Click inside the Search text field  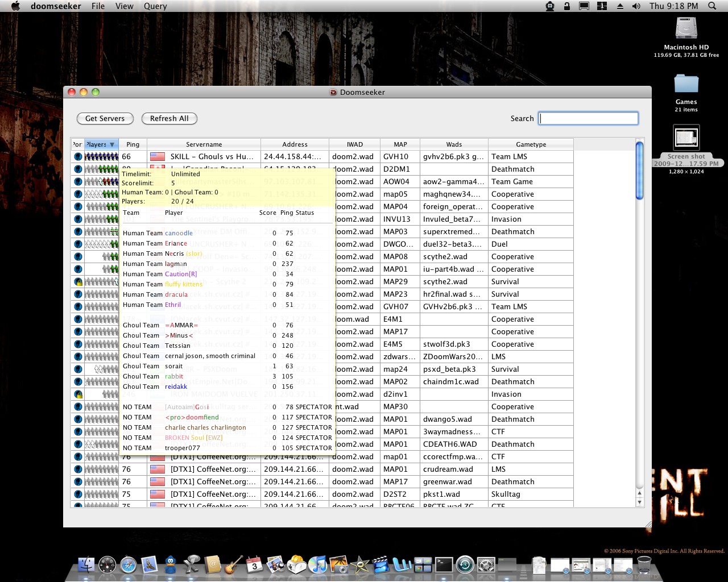(588, 118)
